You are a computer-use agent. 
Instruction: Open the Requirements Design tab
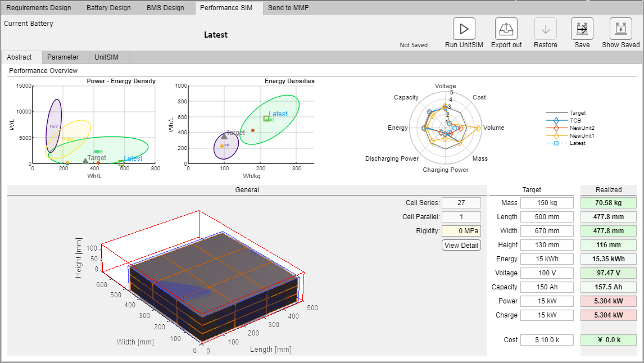click(x=39, y=8)
